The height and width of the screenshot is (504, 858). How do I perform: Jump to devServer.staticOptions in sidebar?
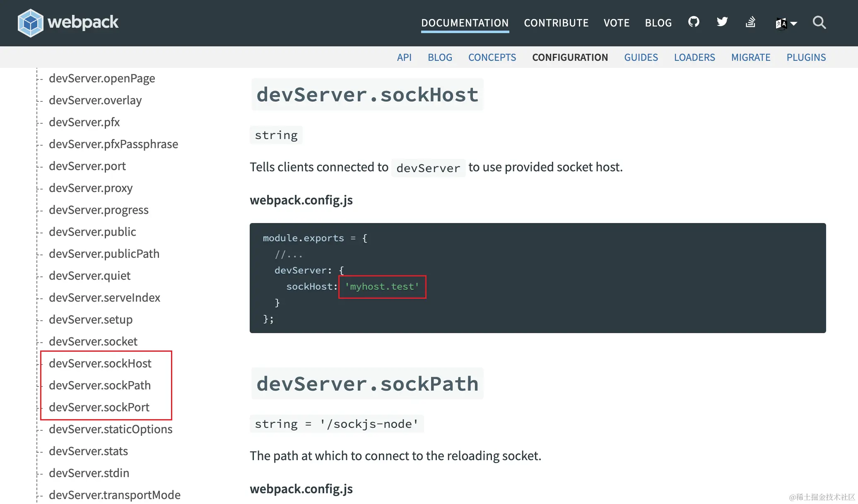(x=111, y=429)
